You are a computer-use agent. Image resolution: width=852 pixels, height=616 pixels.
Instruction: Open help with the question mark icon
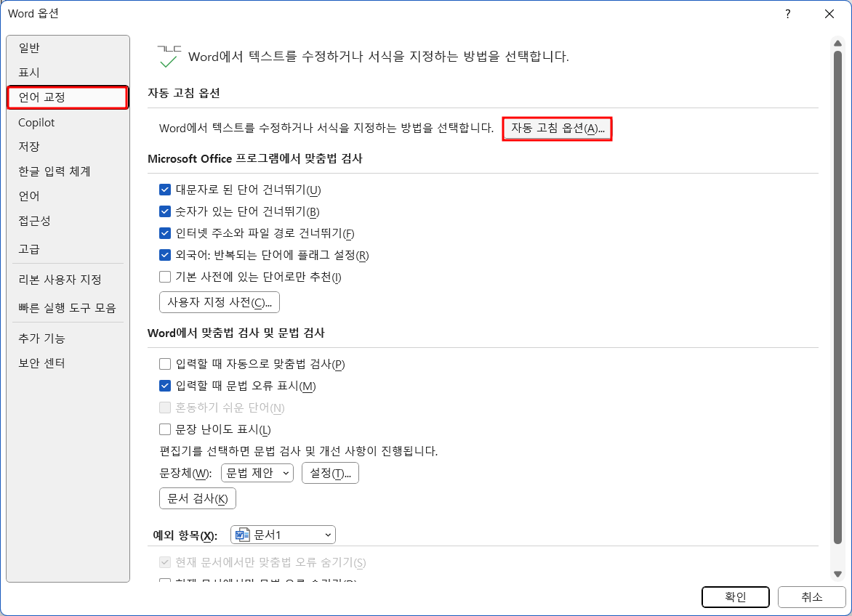point(788,14)
